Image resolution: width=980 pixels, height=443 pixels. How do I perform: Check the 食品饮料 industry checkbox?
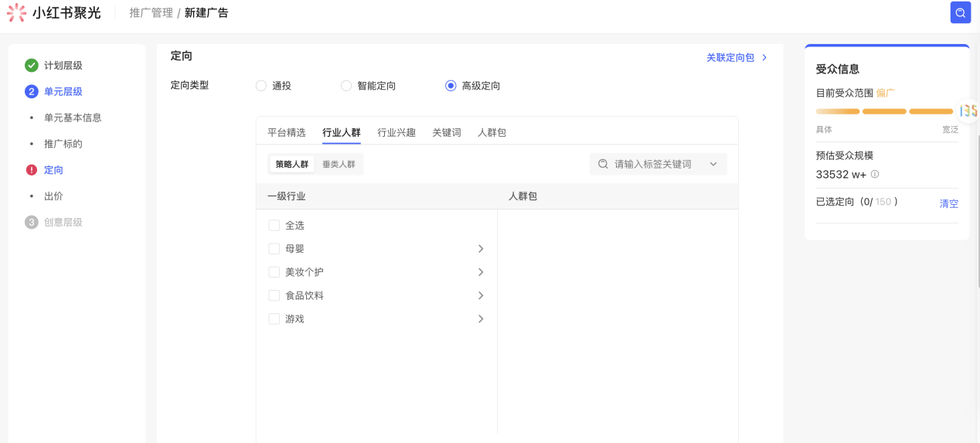point(274,295)
